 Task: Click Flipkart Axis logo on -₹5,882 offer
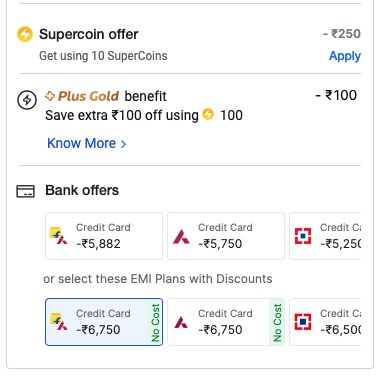pos(58,236)
